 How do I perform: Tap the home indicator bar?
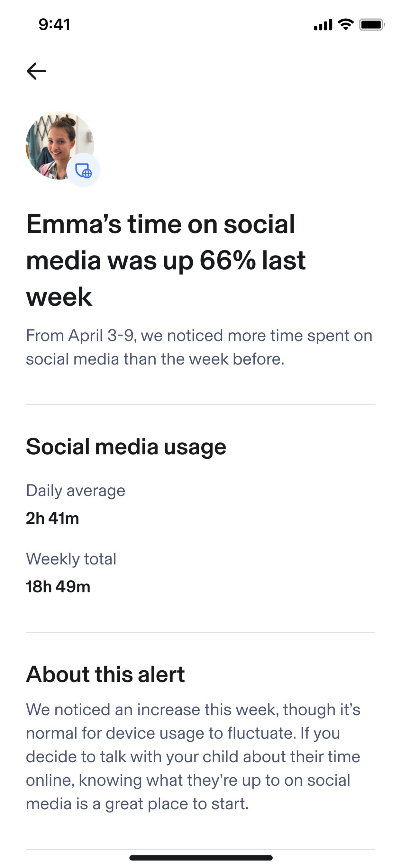click(201, 858)
